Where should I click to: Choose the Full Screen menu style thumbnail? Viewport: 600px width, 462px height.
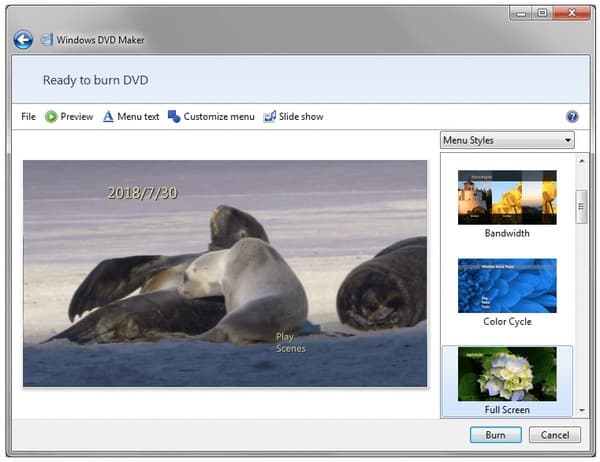[x=507, y=374]
